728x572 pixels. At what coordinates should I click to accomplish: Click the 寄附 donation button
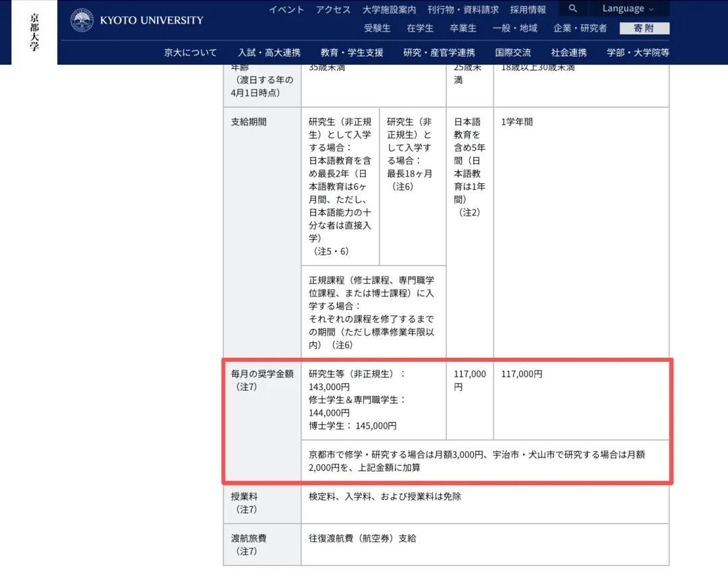[x=644, y=28]
